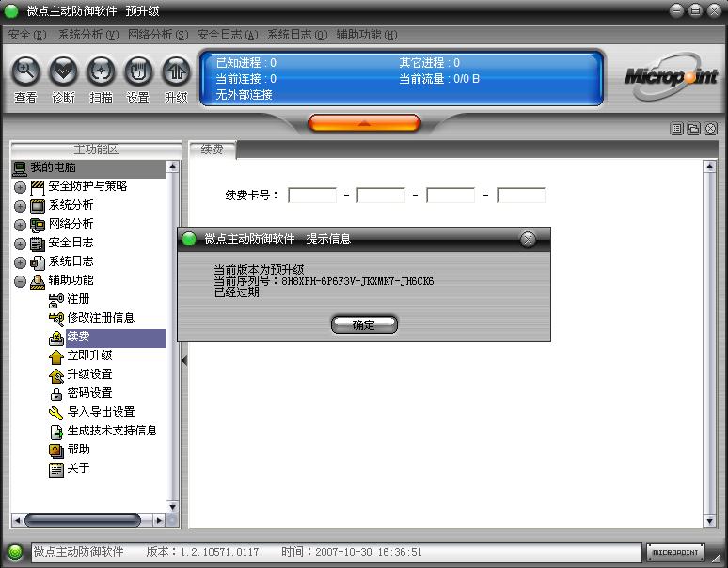Select the 续费 tab
Viewport: 728px width, 568px height.
tap(213, 150)
